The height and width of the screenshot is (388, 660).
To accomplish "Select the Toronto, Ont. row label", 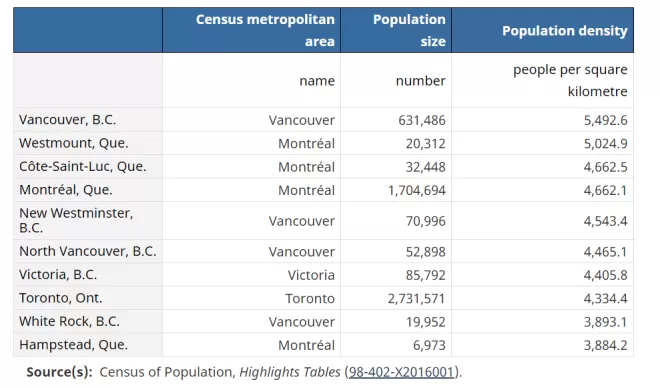I will point(61,298).
